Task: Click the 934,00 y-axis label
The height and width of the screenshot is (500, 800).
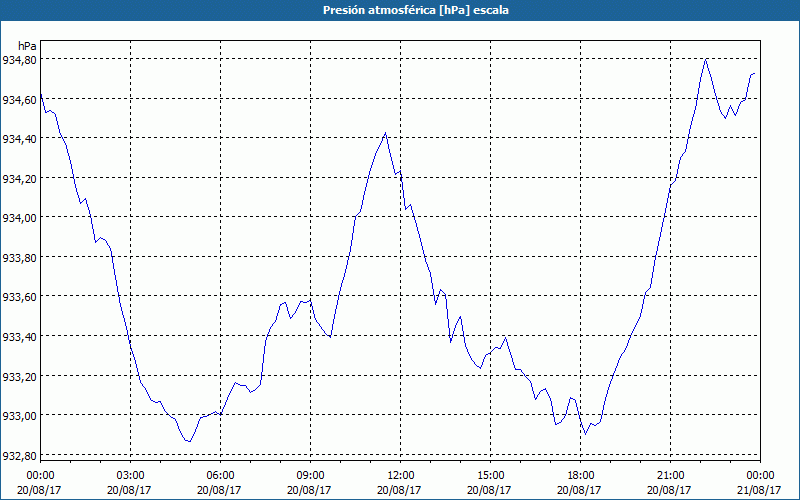Action: 19,218
